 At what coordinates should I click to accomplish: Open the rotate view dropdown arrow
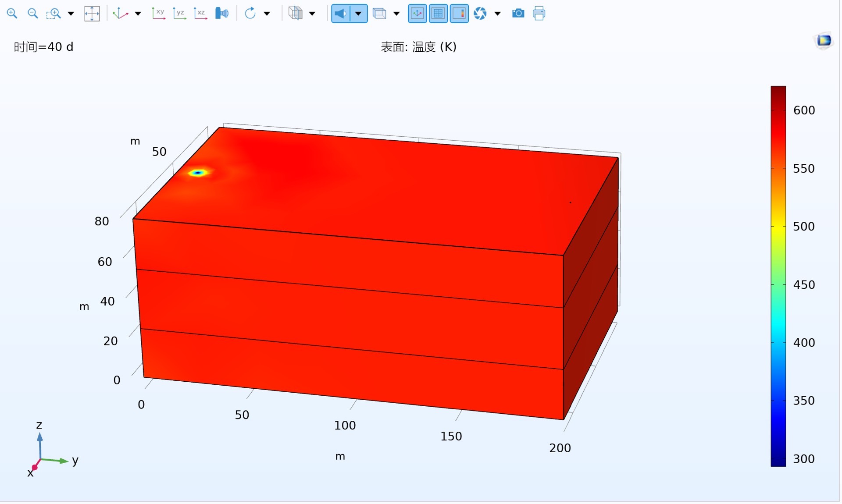coord(267,13)
